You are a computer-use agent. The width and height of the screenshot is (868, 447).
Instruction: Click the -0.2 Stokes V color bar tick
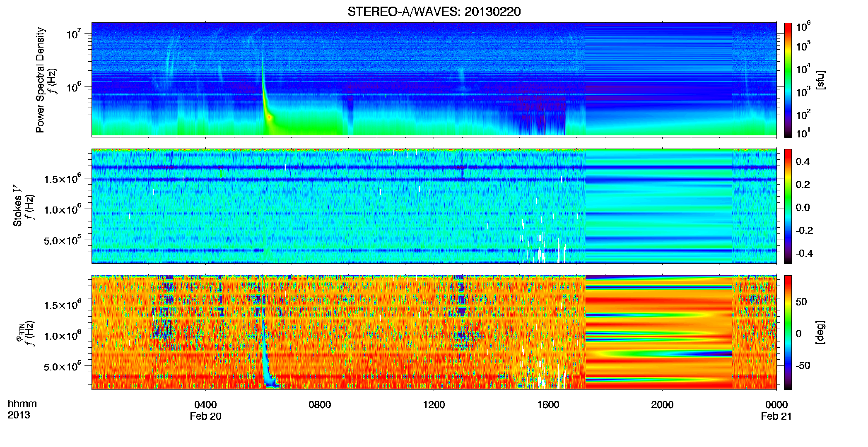[x=804, y=230]
